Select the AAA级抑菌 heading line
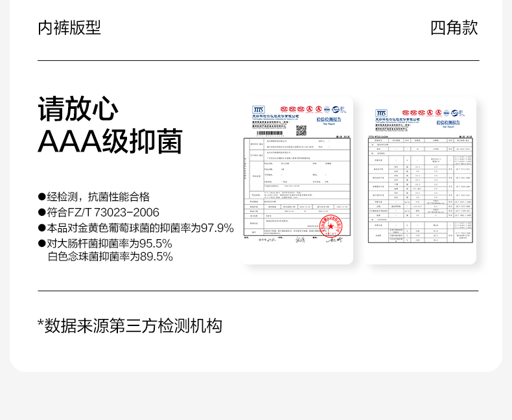This screenshot has width=512, height=420. (x=110, y=141)
